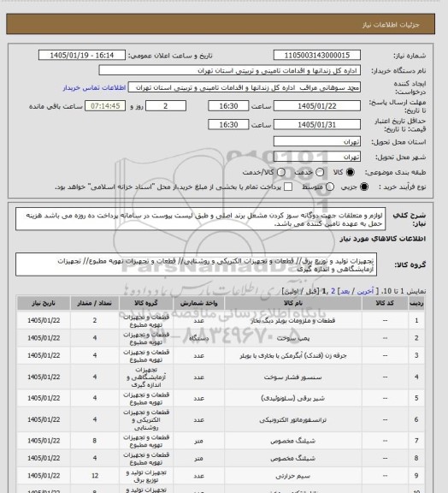Select the خدمت radio button

click(320, 172)
